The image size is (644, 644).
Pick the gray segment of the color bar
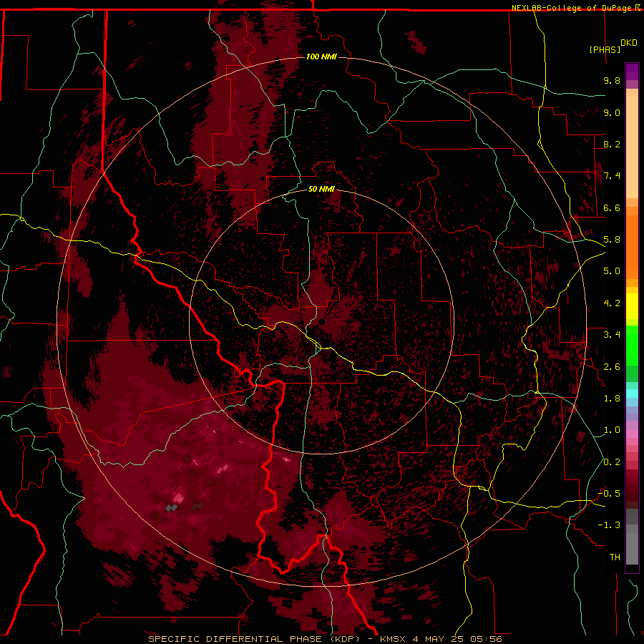pyautogui.click(x=632, y=538)
